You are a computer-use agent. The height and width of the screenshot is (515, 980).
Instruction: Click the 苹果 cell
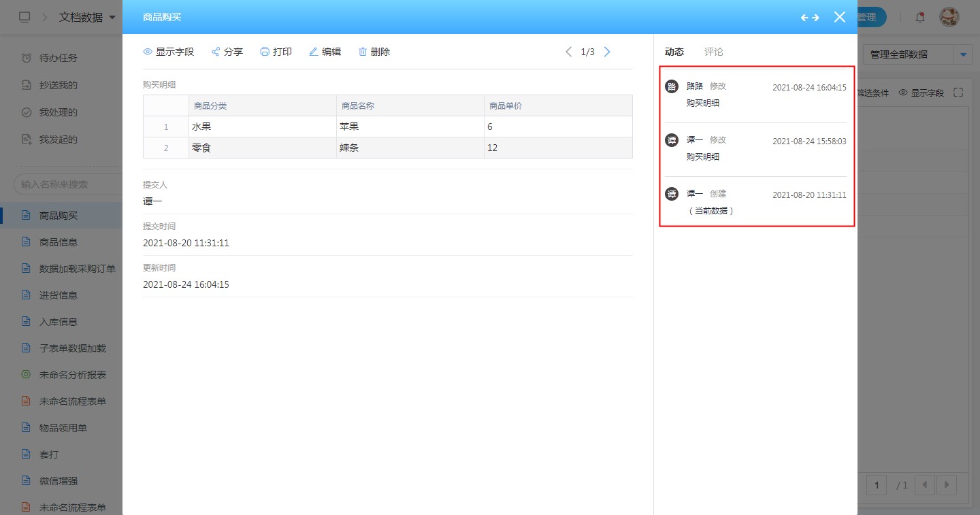click(410, 127)
